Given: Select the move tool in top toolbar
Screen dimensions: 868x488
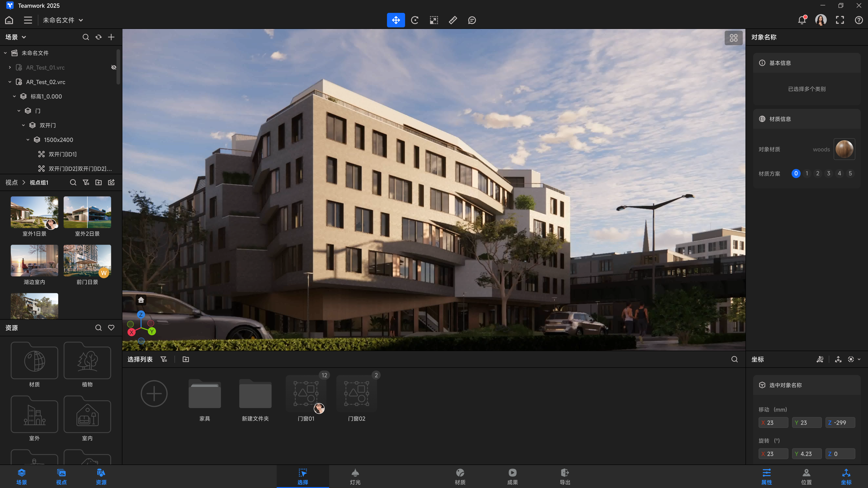Looking at the screenshot, I should (x=396, y=20).
